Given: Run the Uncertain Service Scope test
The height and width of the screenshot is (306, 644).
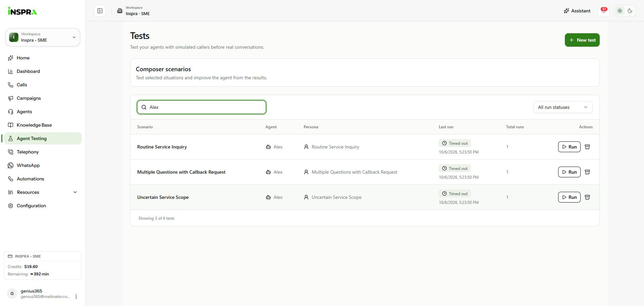Looking at the screenshot, I should 569,197.
